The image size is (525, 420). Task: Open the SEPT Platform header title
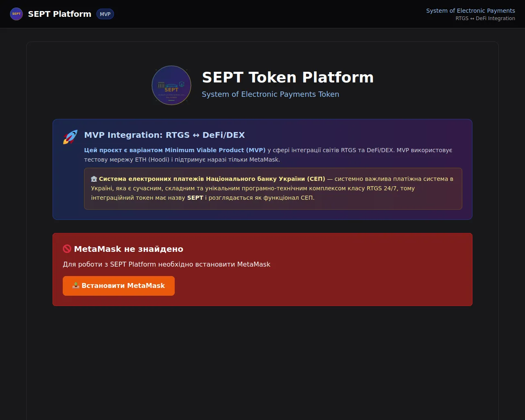pos(59,14)
